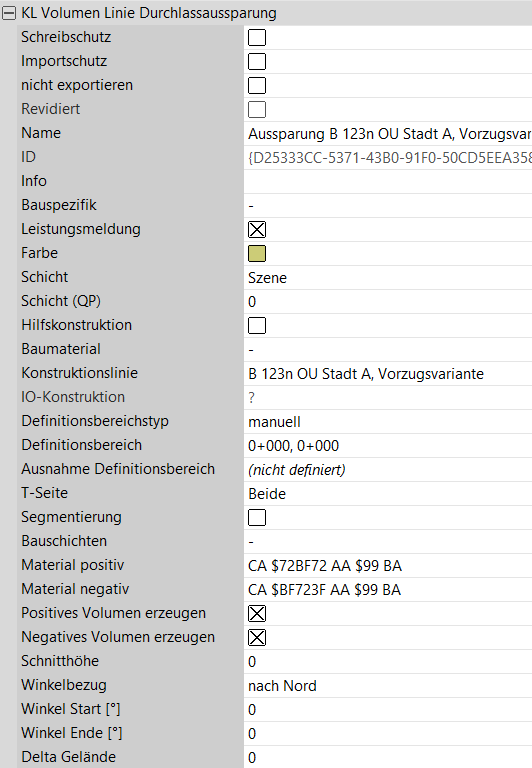Uncheck Negatives Volumen erzeugen
This screenshot has height=768, width=532.
point(257,638)
